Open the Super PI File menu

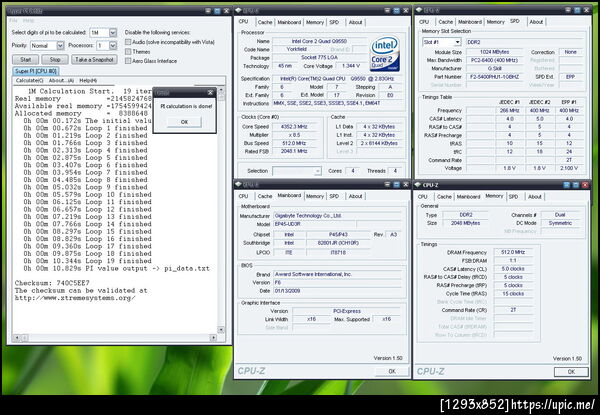[x=13, y=21]
